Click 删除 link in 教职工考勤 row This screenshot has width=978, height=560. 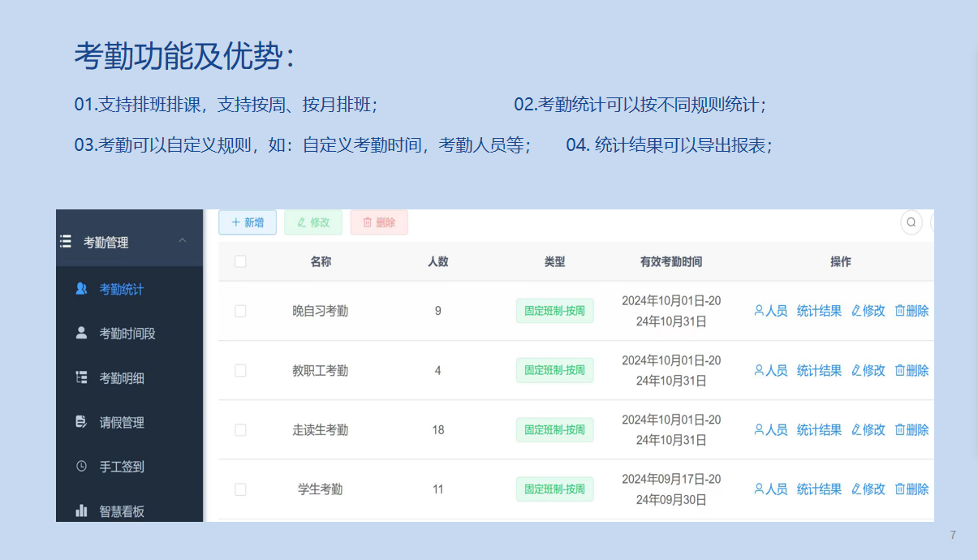point(911,370)
